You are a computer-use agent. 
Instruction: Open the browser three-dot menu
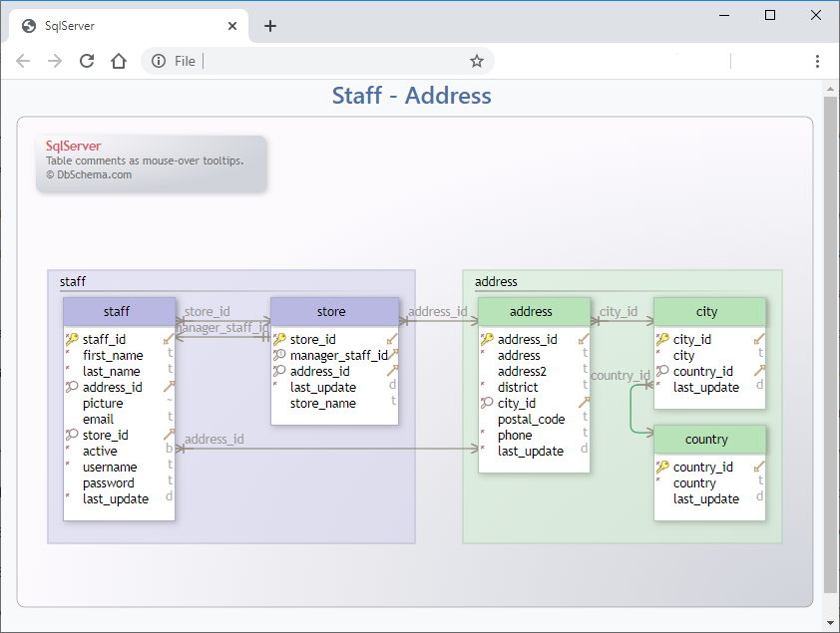[x=817, y=61]
